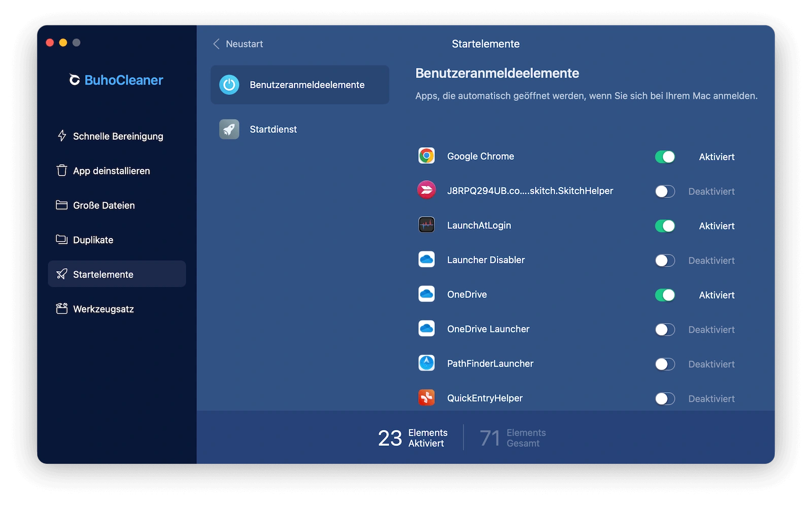Enable the SkitchHelper login item toggle
The width and height of the screenshot is (812, 513).
(665, 191)
